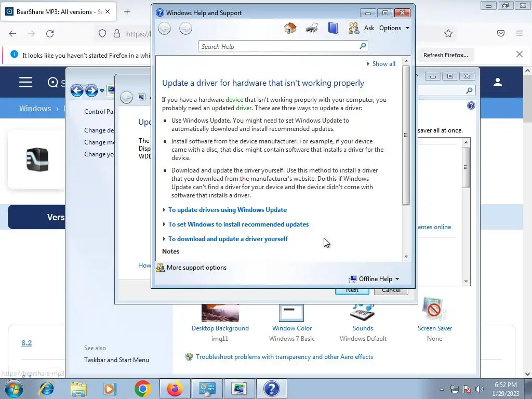Click Refresh Firefox button
Image resolution: width=532 pixels, height=399 pixels.
(445, 55)
